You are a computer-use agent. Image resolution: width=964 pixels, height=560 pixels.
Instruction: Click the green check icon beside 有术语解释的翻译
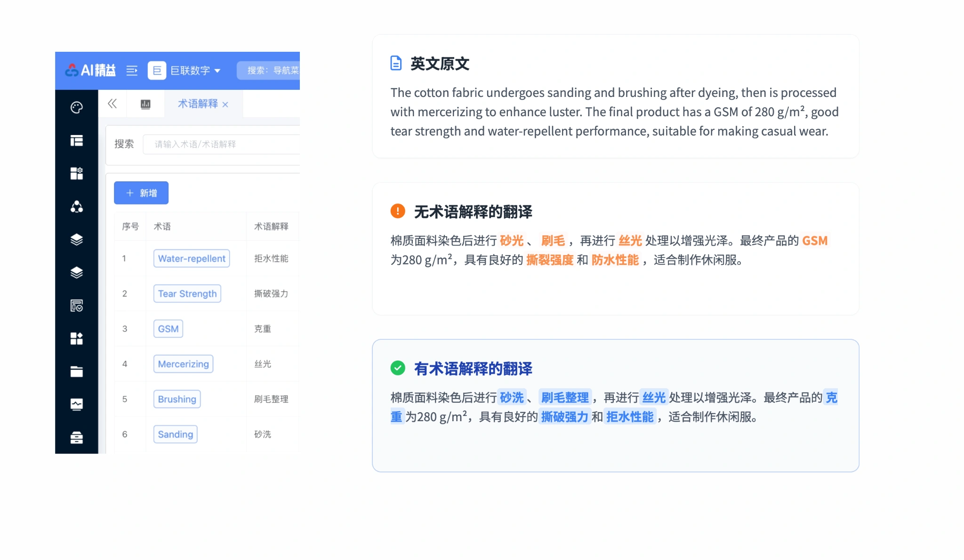tap(398, 368)
